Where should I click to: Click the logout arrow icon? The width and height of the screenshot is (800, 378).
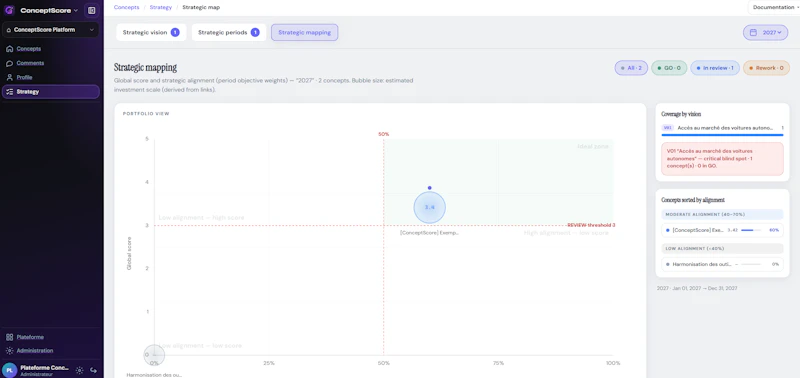(x=93, y=370)
